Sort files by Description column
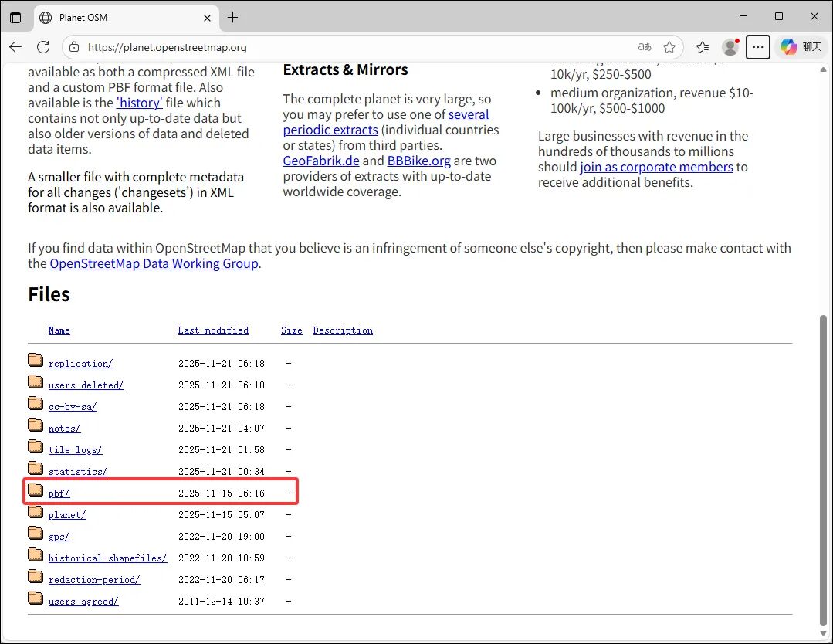 tap(343, 330)
